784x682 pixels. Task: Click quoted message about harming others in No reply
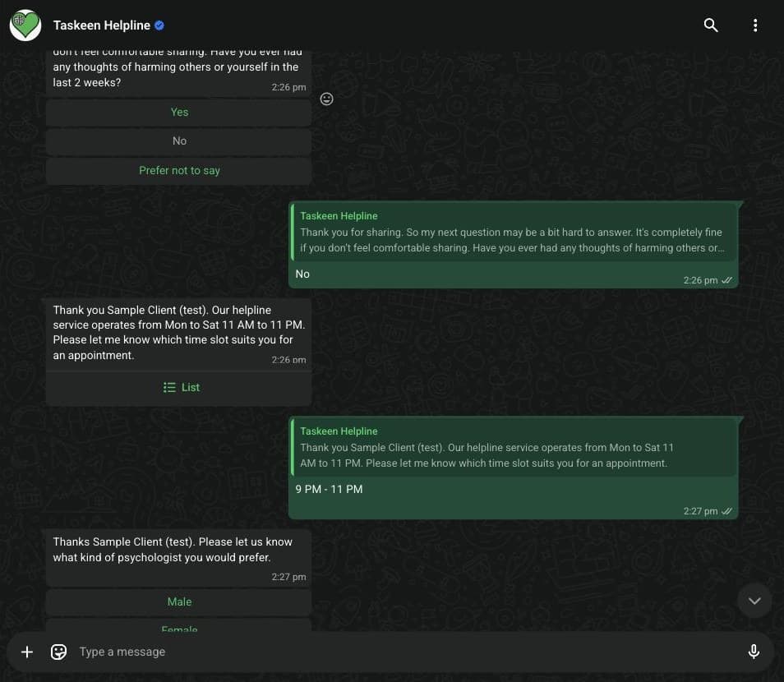point(514,233)
